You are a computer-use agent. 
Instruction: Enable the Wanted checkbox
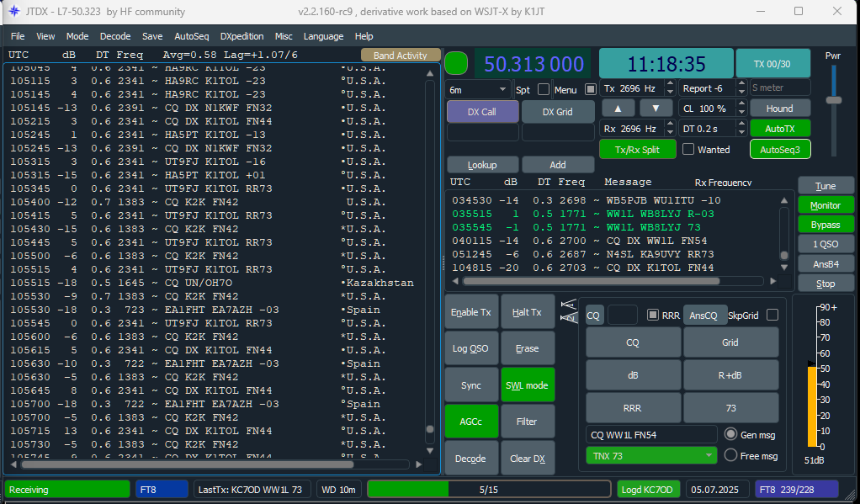[x=688, y=149]
